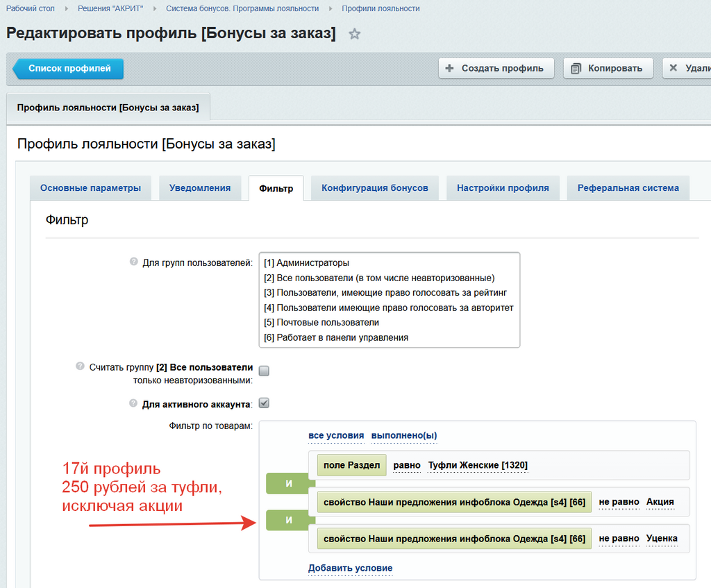Click the copy icon on 'Копировать' button
The width and height of the screenshot is (711, 588).
[576, 68]
